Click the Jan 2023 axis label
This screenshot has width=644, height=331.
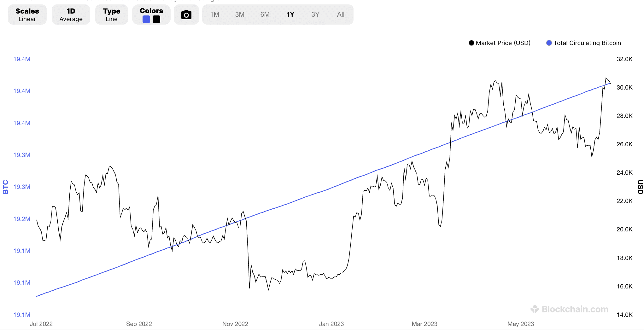331,324
